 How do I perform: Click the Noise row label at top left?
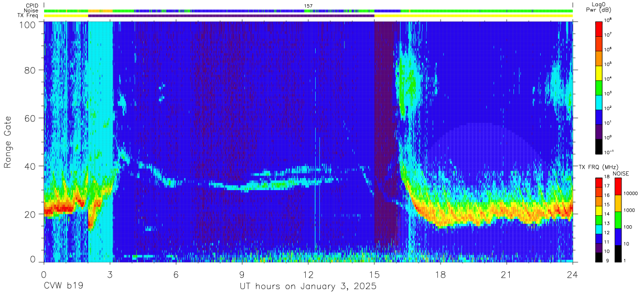pos(32,10)
